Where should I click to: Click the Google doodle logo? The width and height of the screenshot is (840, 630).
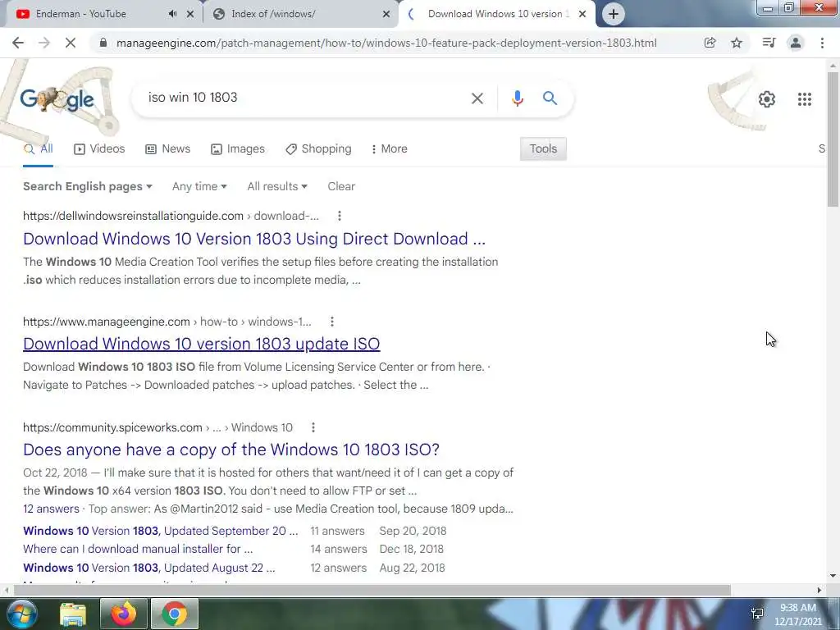point(57,99)
